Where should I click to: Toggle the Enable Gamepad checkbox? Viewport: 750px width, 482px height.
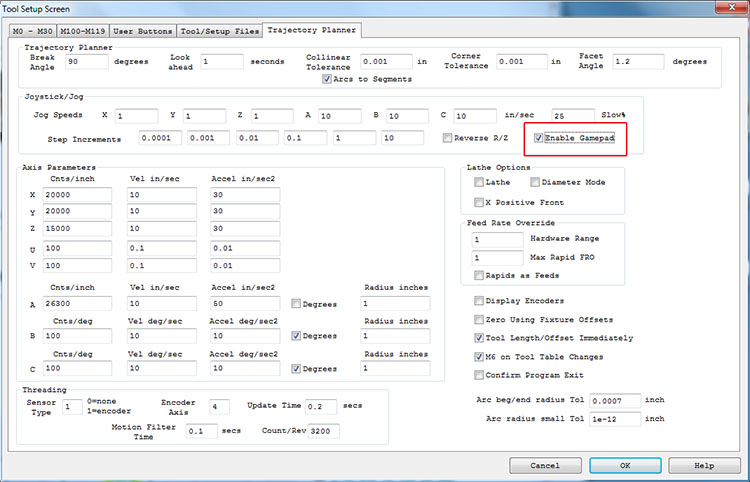tap(540, 138)
